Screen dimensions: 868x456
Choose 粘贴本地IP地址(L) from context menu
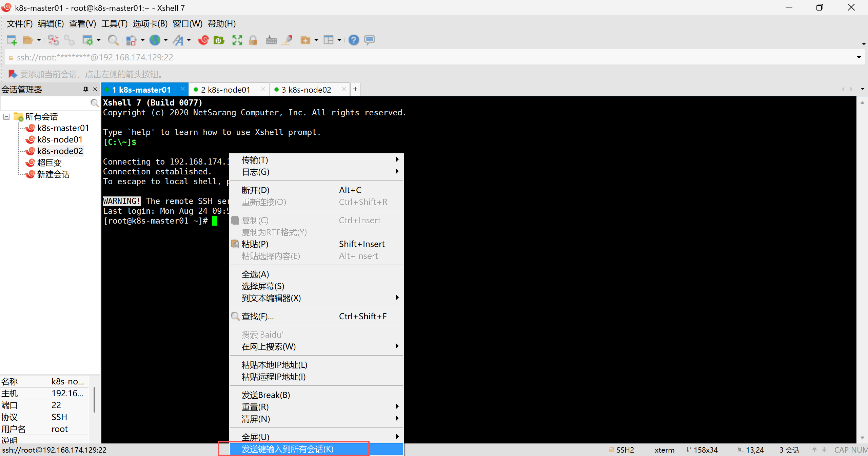317,365
